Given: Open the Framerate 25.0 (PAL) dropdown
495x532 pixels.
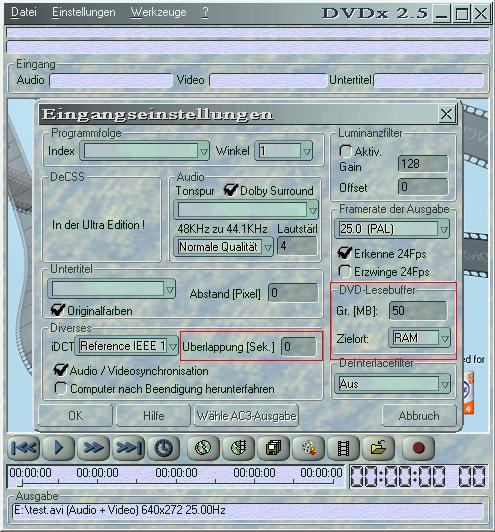Looking at the screenshot, I should coord(444,229).
